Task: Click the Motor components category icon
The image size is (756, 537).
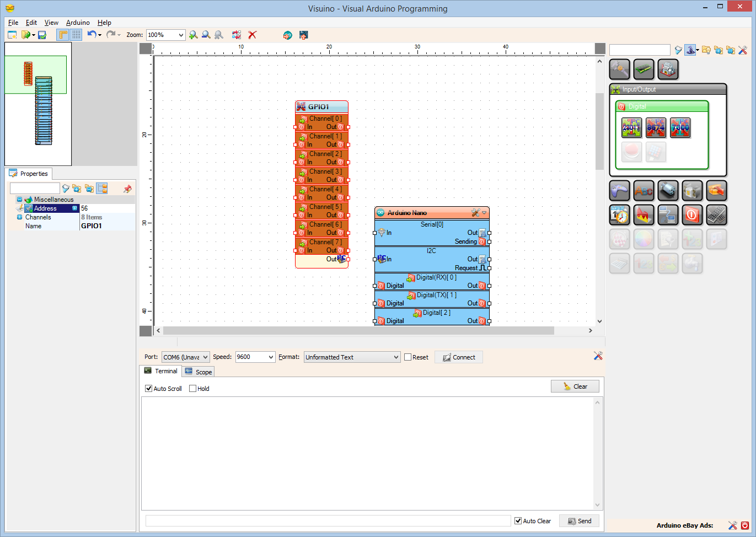Action: pos(668,190)
